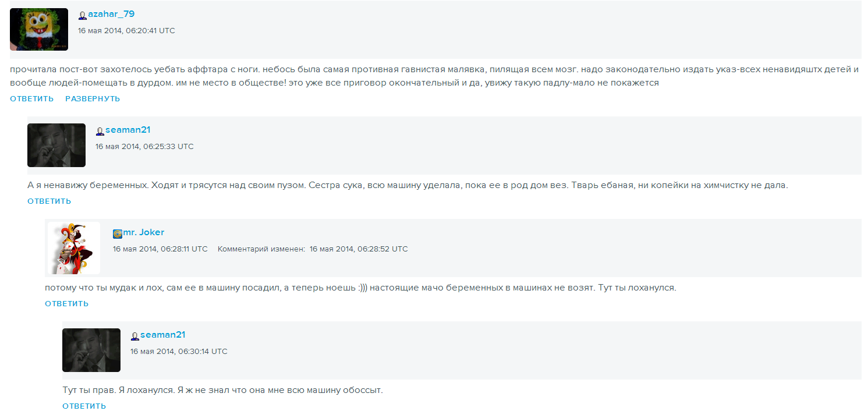
Task: Reply to mr. Joker's comment
Action: tap(67, 304)
